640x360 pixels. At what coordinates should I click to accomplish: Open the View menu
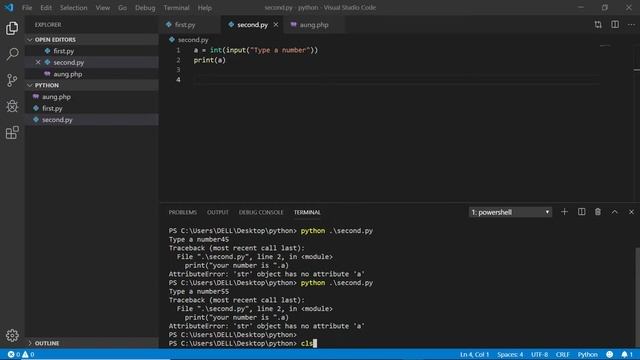[103, 8]
